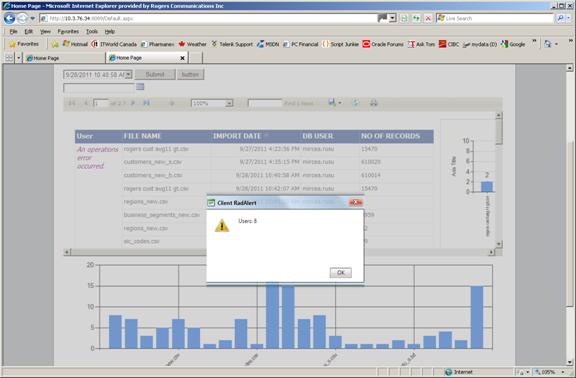Open the Favorites star button
Viewport: 576px width, 378px height.
(24, 44)
